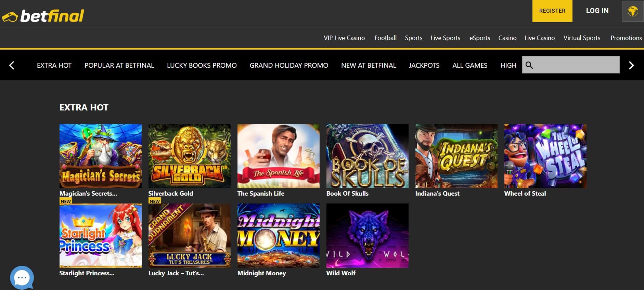Go to Virtual Sports
Viewport: 644px width, 290px height.
pos(582,38)
